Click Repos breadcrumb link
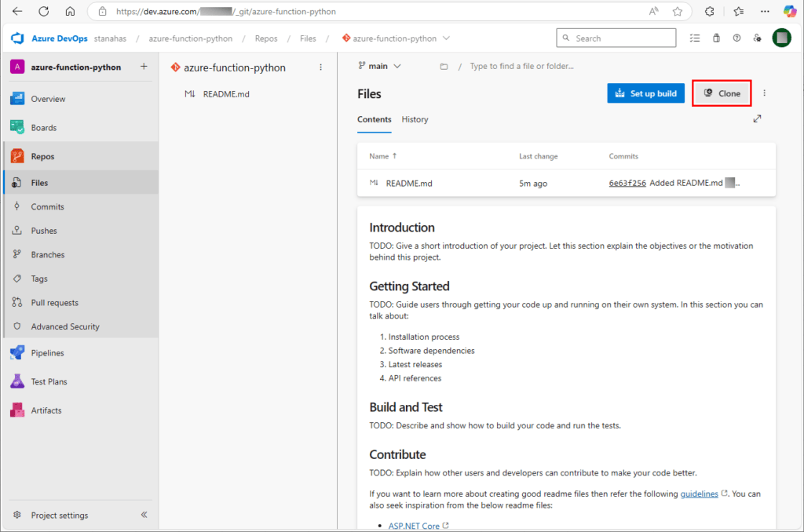This screenshot has width=804, height=532. pyautogui.click(x=266, y=38)
